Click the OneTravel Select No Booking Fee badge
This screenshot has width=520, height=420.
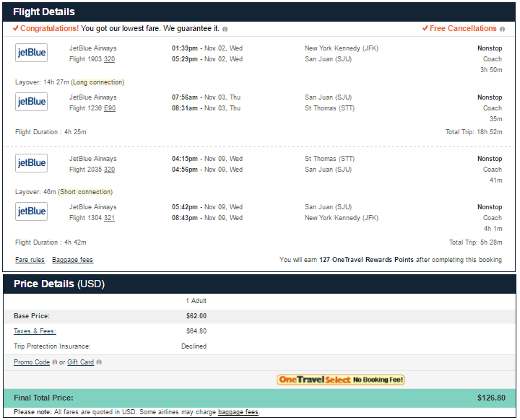click(341, 380)
